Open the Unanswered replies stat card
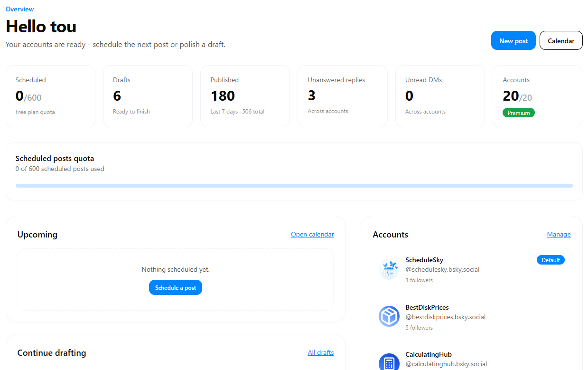This screenshot has height=370, width=588. 343,96
